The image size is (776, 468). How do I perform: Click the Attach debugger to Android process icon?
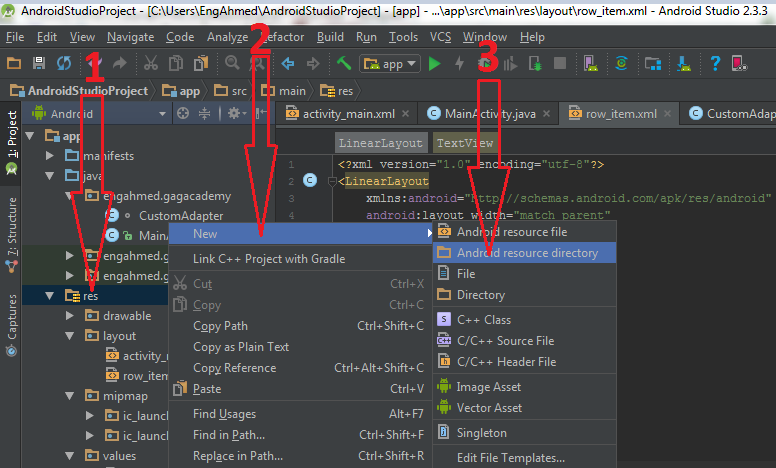click(x=535, y=63)
